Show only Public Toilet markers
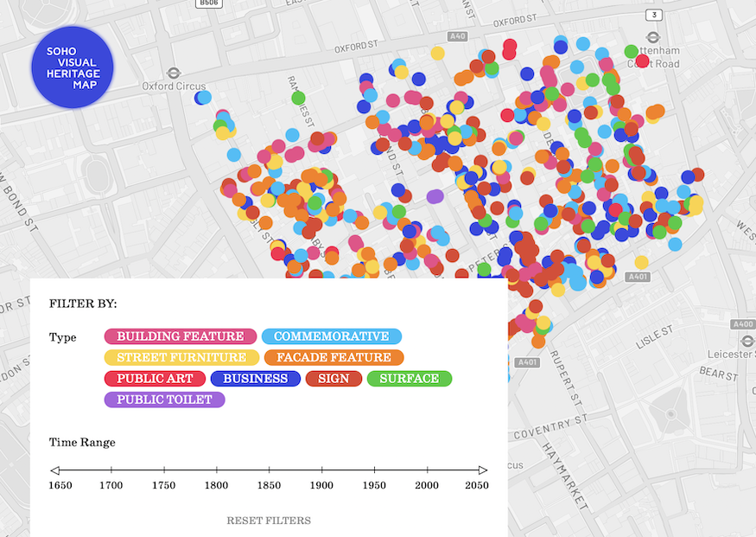Screen dimensions: 756x537 pyautogui.click(x=165, y=400)
